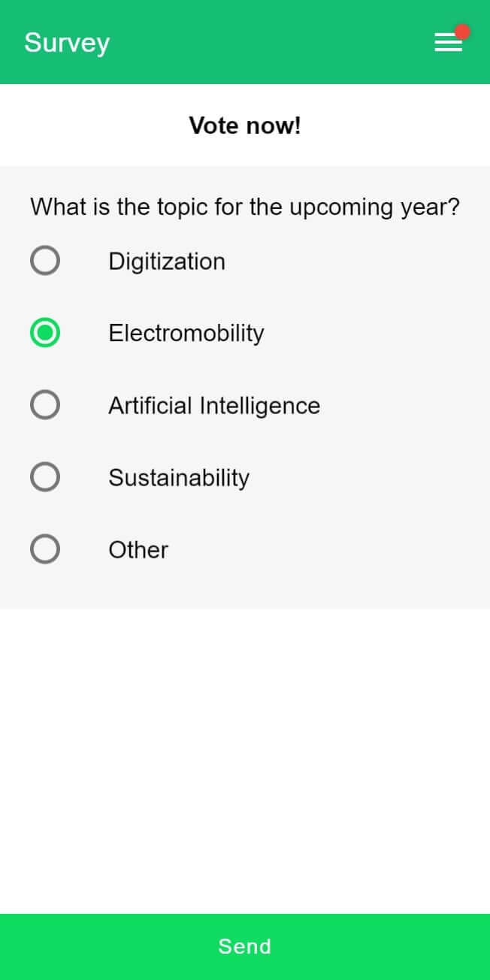Click the Vote now! heading

click(245, 126)
